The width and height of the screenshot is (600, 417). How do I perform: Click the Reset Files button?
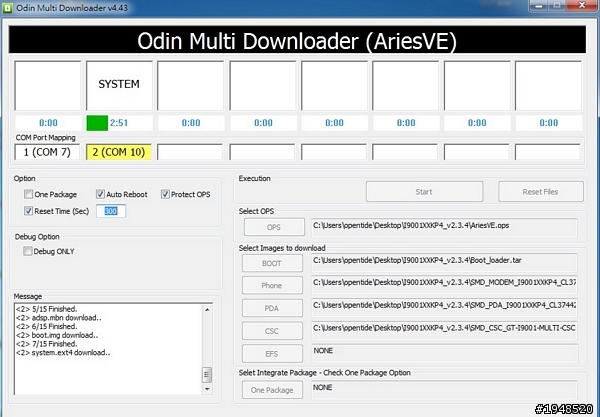click(541, 192)
